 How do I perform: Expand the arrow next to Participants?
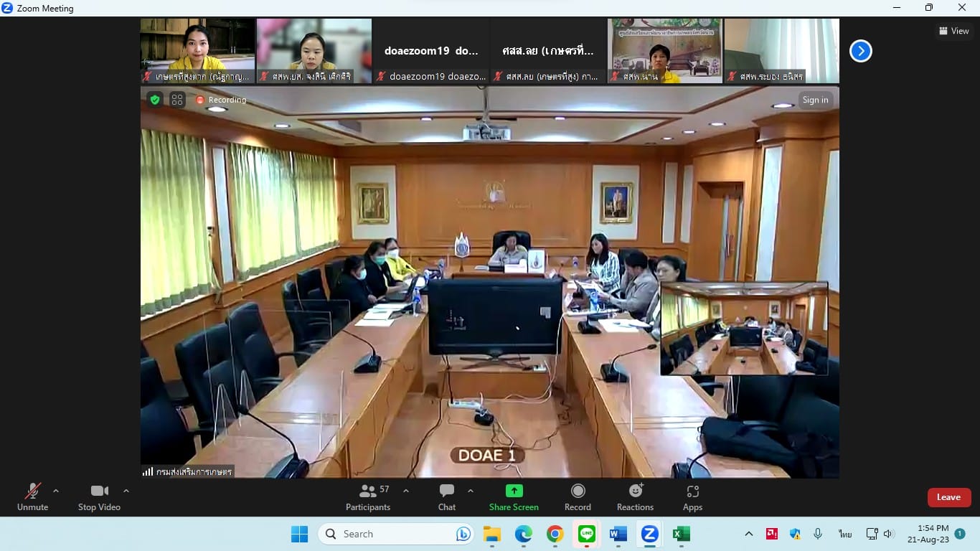(406, 491)
